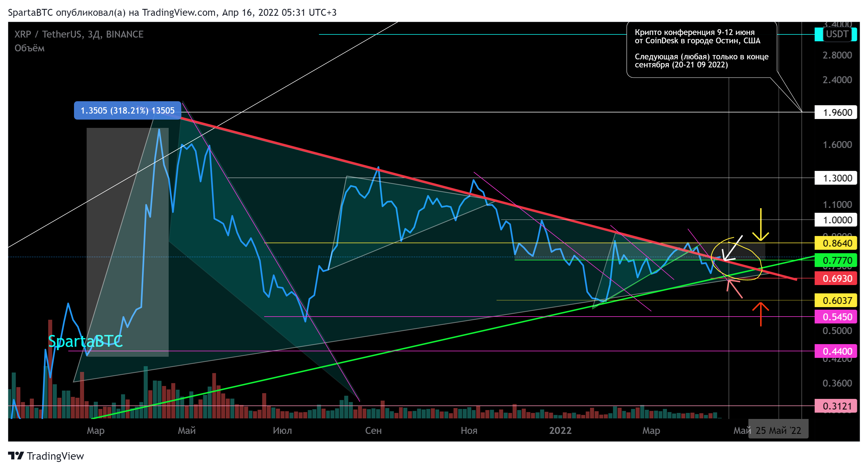Click the 0.5000 price scale value
868x470 pixels.
click(837, 331)
